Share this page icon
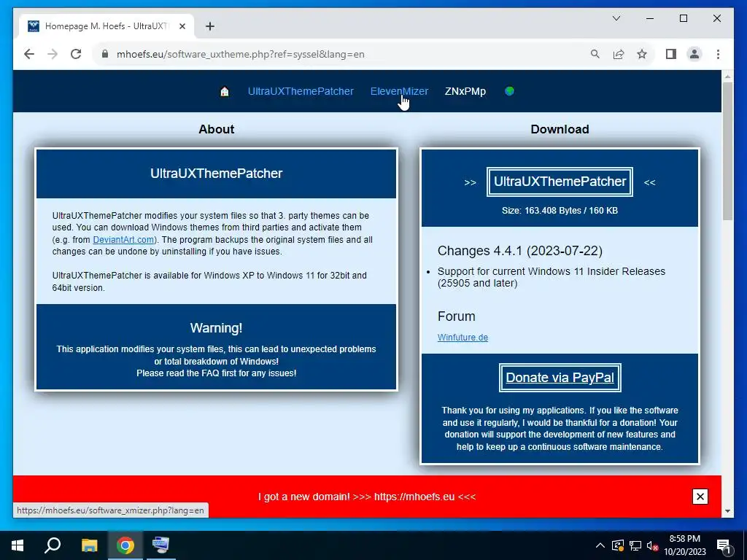The height and width of the screenshot is (560, 747). tap(619, 54)
